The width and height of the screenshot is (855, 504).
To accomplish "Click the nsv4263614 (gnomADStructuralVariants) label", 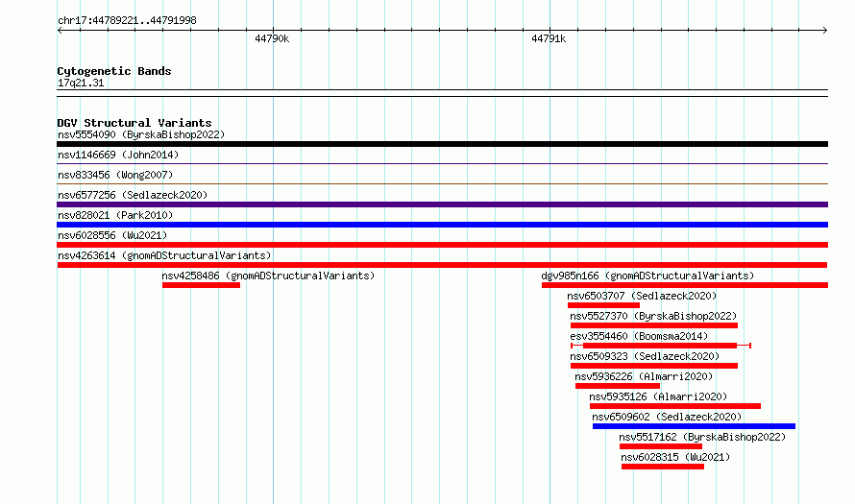I will click(164, 255).
